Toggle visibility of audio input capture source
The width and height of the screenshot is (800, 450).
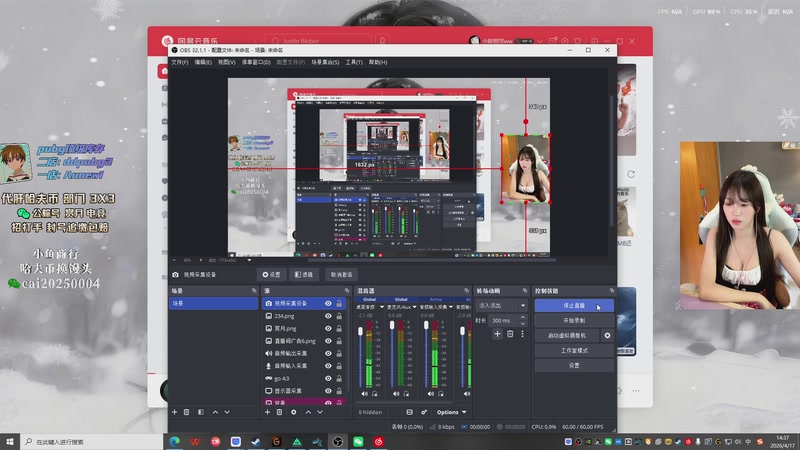click(x=328, y=366)
